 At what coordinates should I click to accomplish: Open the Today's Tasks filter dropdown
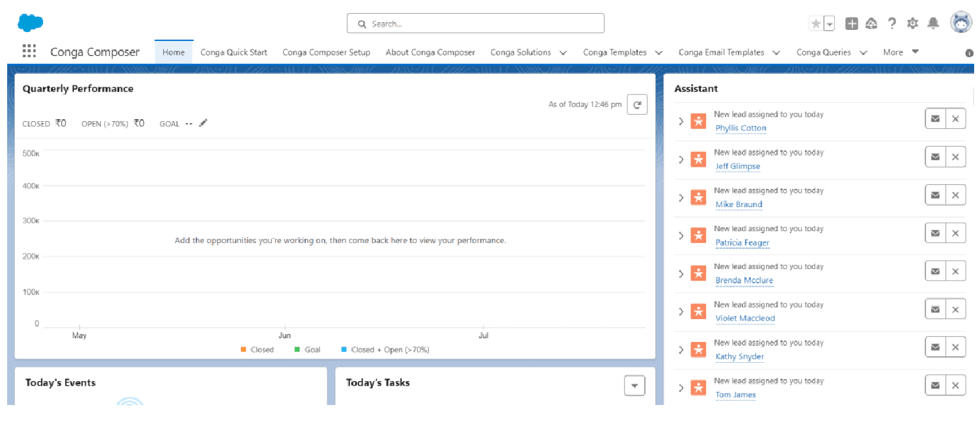pos(634,386)
